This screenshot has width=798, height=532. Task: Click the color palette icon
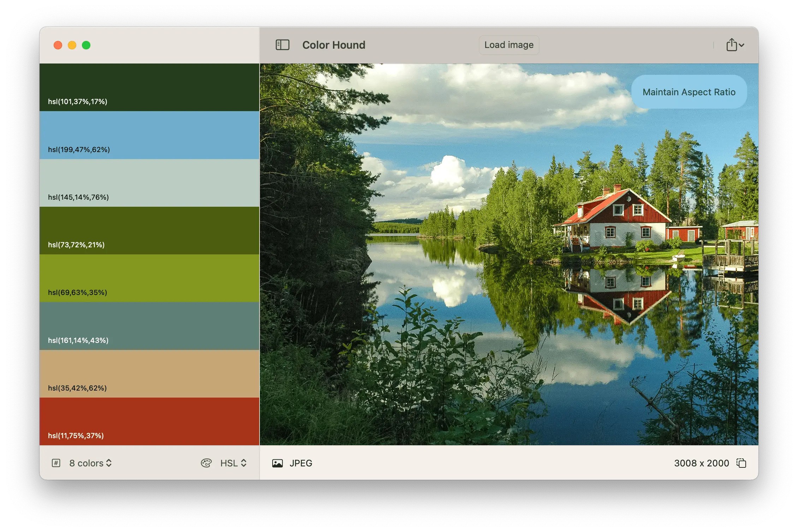(206, 463)
